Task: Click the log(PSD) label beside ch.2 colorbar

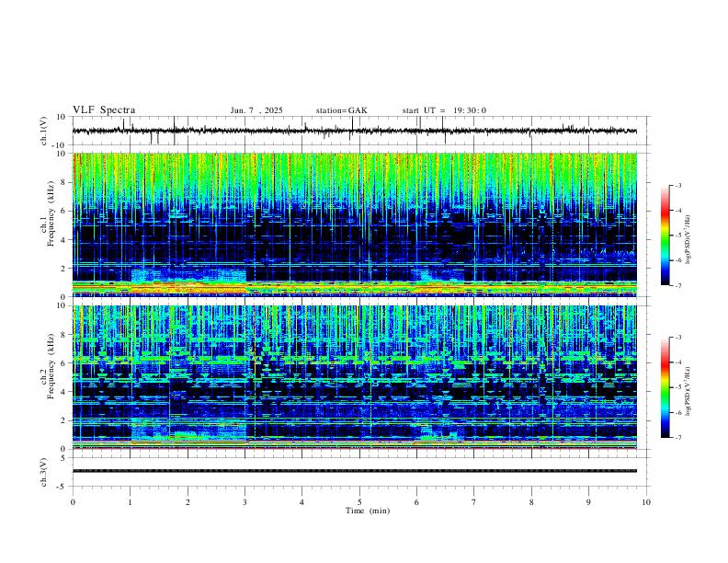Action: [x=688, y=391]
